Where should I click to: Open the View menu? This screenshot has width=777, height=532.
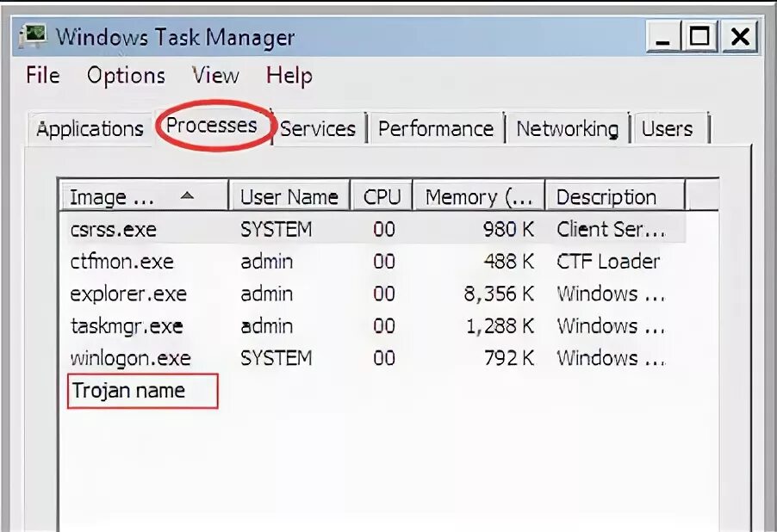(215, 76)
